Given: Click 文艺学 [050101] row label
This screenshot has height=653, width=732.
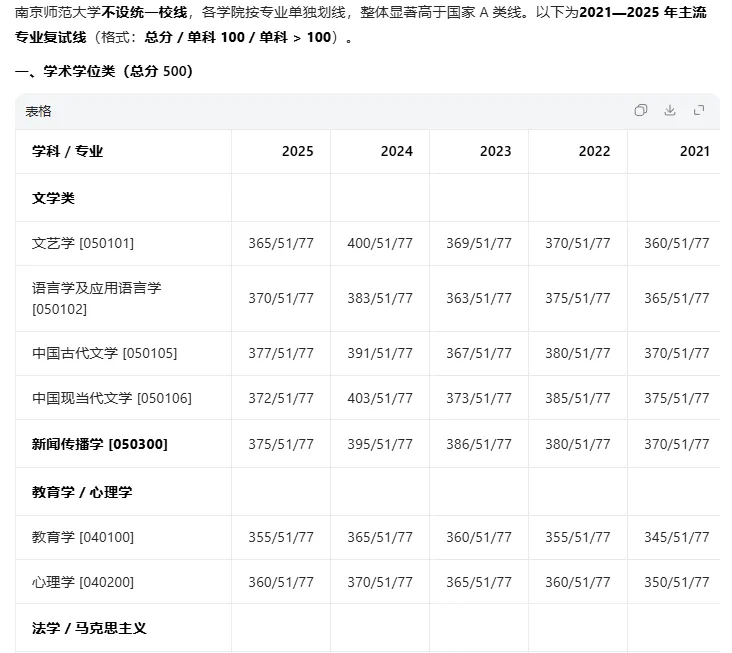Looking at the screenshot, I should coord(83,243).
